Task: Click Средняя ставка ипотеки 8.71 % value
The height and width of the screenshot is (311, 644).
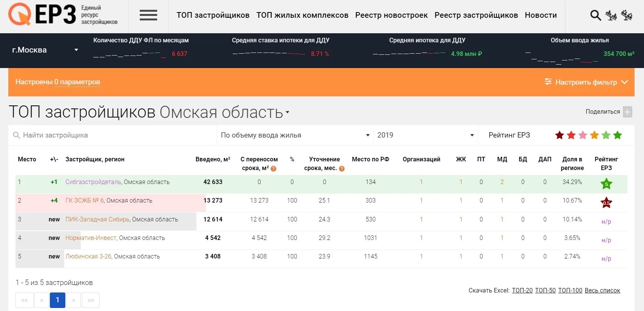Action: pyautogui.click(x=320, y=54)
